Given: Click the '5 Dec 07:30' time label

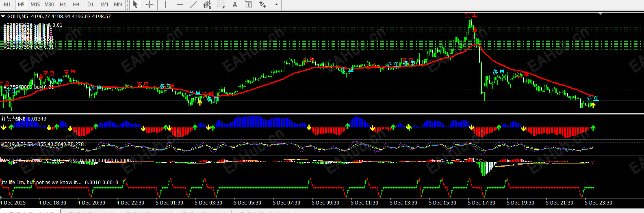Looking at the screenshot, I should point(286,203).
